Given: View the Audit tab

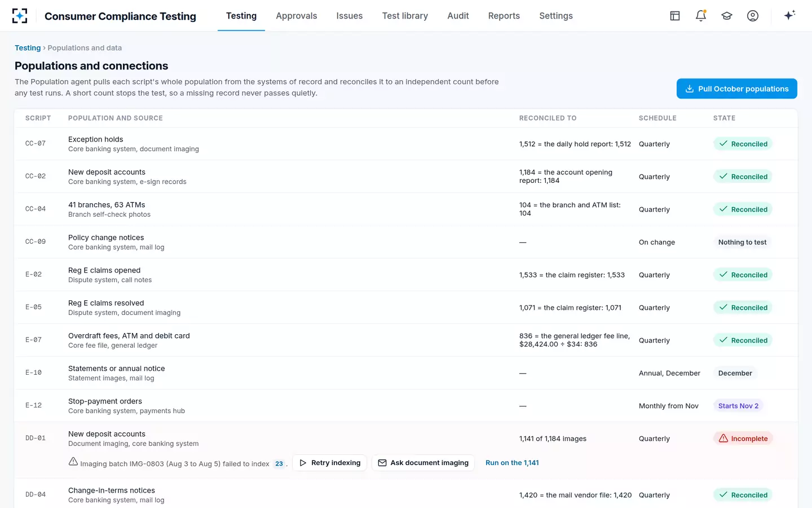Looking at the screenshot, I should (458, 16).
